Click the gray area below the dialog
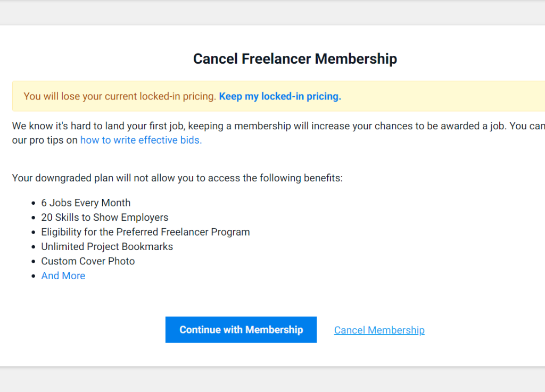Screen dimensions: 545x392 (272, 380)
